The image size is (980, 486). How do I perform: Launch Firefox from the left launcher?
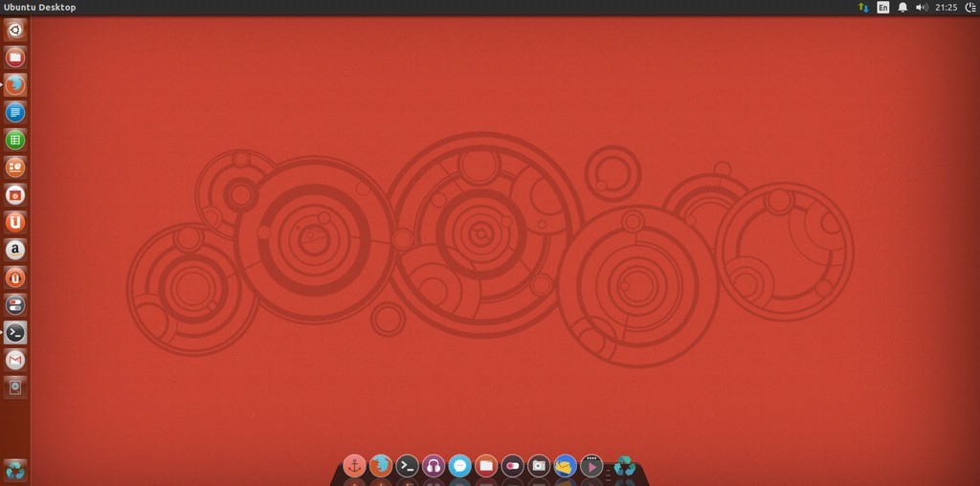coord(15,85)
